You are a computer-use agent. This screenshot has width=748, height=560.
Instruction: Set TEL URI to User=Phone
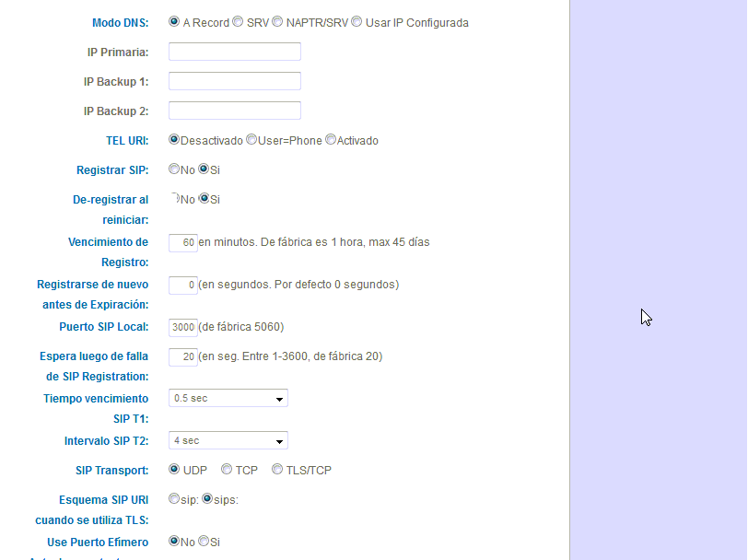[x=251, y=138]
